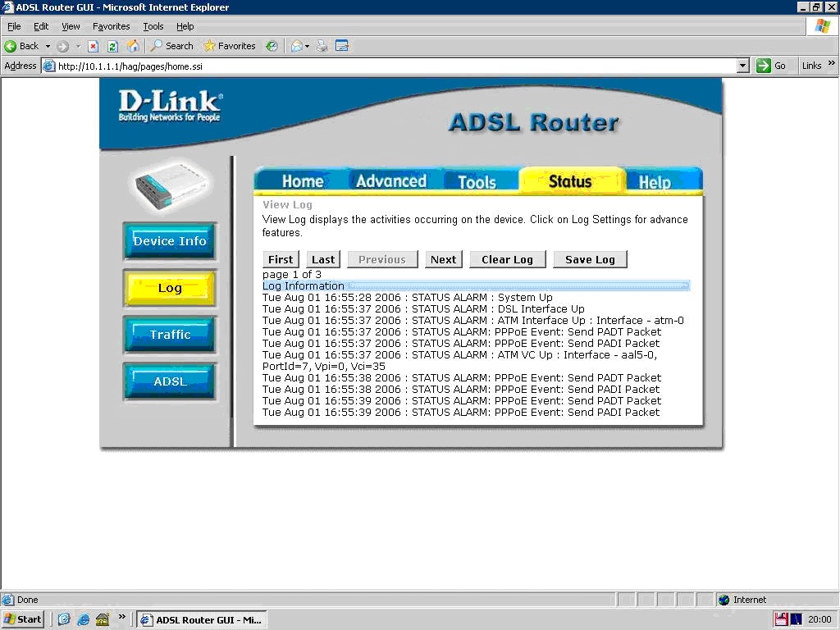Viewport: 840px width, 630px height.
Task: Go to the Next log page
Action: 444,259
